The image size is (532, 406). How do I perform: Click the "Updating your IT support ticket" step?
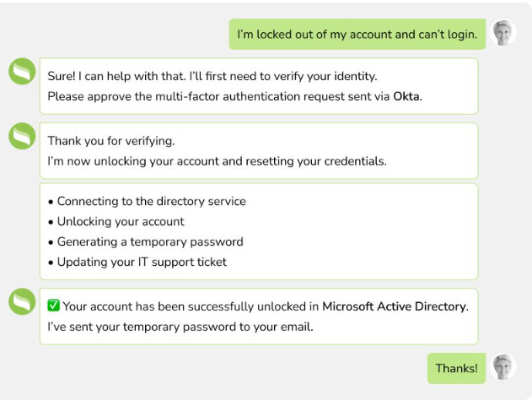point(142,263)
